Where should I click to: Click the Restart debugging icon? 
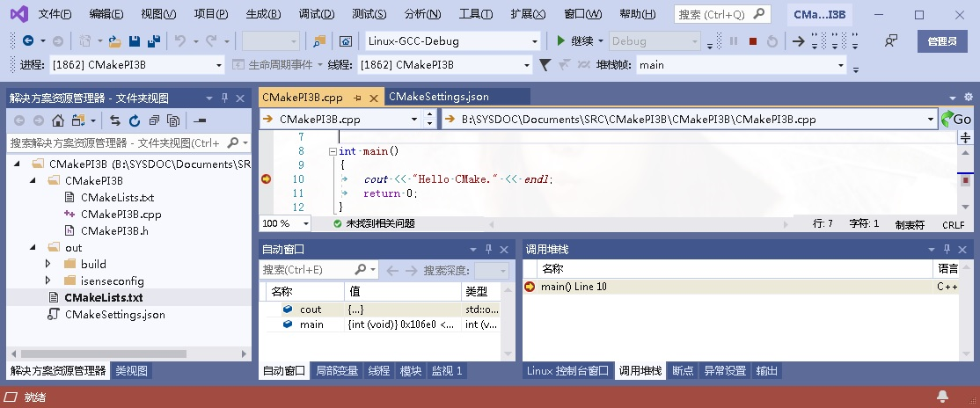tap(772, 41)
